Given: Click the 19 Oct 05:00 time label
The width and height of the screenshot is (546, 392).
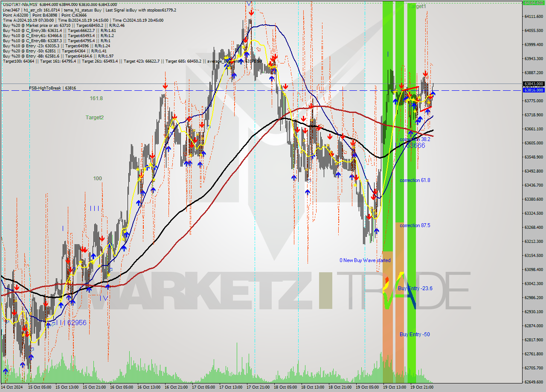Looking at the screenshot, I should 366,387.
